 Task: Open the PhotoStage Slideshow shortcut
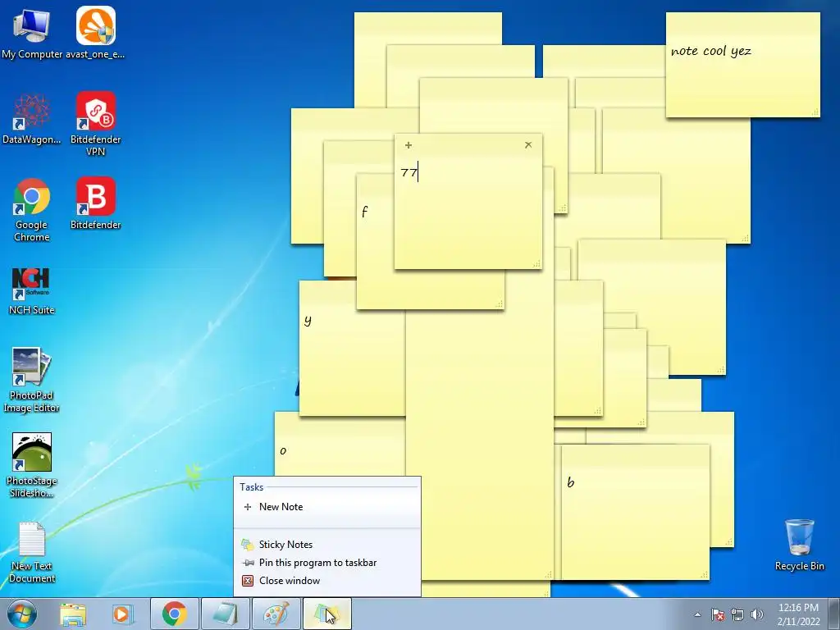click(x=32, y=466)
